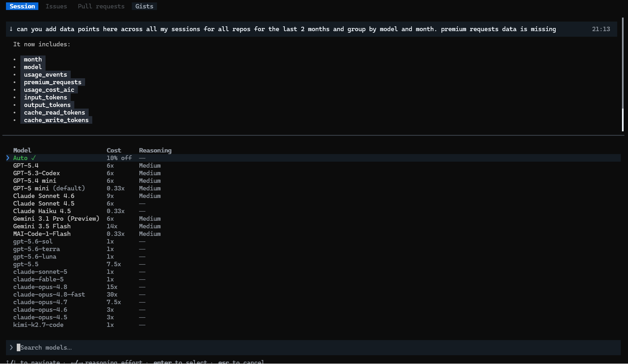Select the gpt-5.6-sol model
Image resolution: width=628 pixels, height=364 pixels.
point(33,241)
